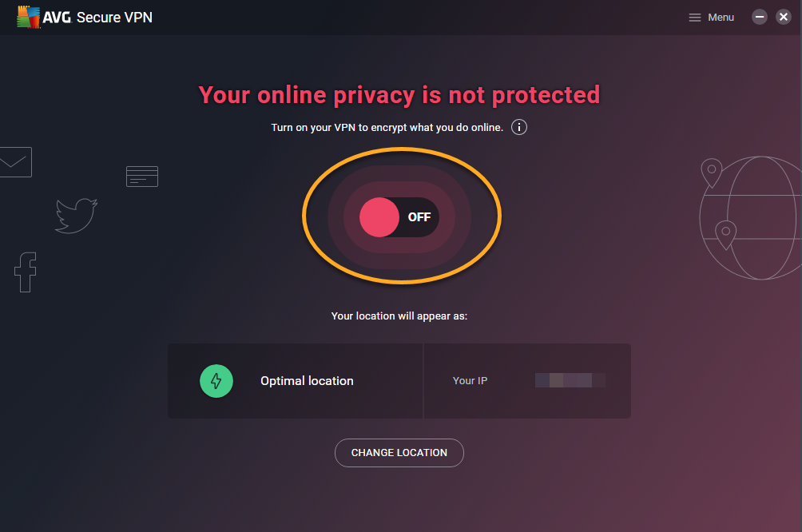This screenshot has width=802, height=532.
Task: Select the Optimal location panel
Action: [x=295, y=381]
